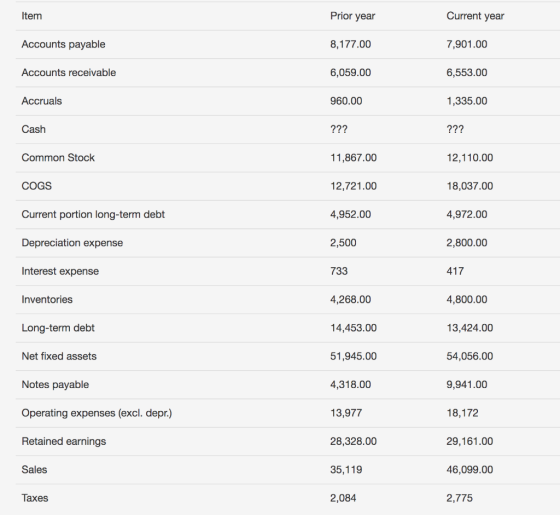Click Accruals prior year value 960.00
Viewport: 560px width, 515px height.
[346, 101]
